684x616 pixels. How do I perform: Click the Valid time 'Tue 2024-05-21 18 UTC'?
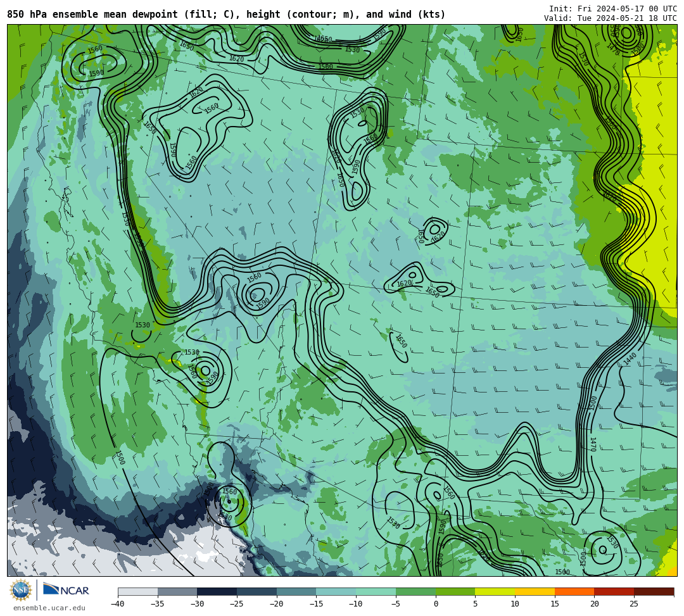tap(627, 18)
